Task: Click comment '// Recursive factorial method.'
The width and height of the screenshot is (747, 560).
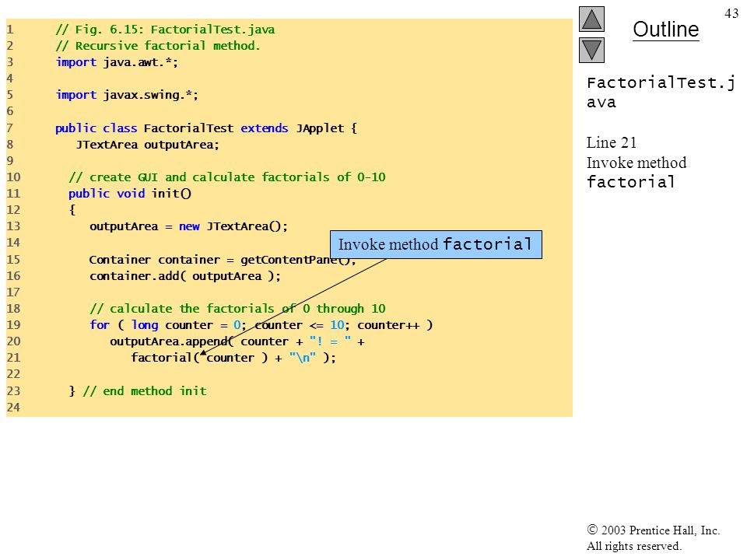Action: coord(158,46)
